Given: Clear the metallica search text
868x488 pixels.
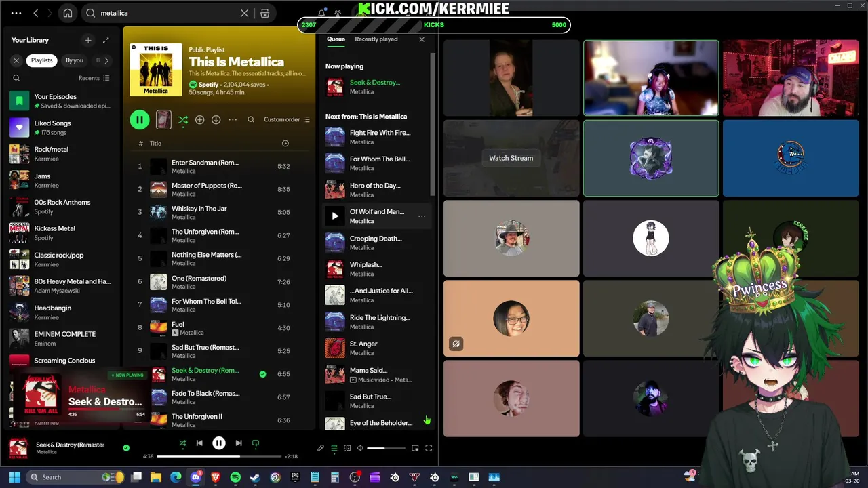Looking at the screenshot, I should pyautogui.click(x=244, y=13).
